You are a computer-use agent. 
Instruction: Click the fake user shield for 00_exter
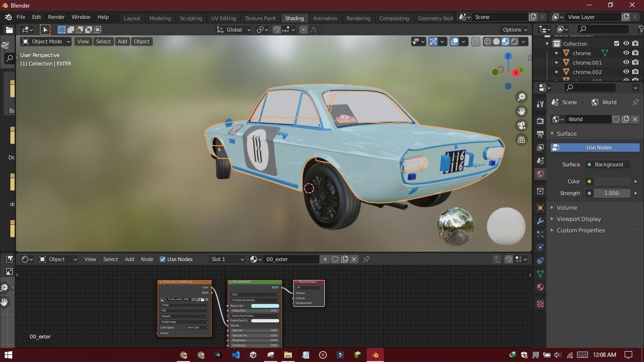click(x=335, y=259)
